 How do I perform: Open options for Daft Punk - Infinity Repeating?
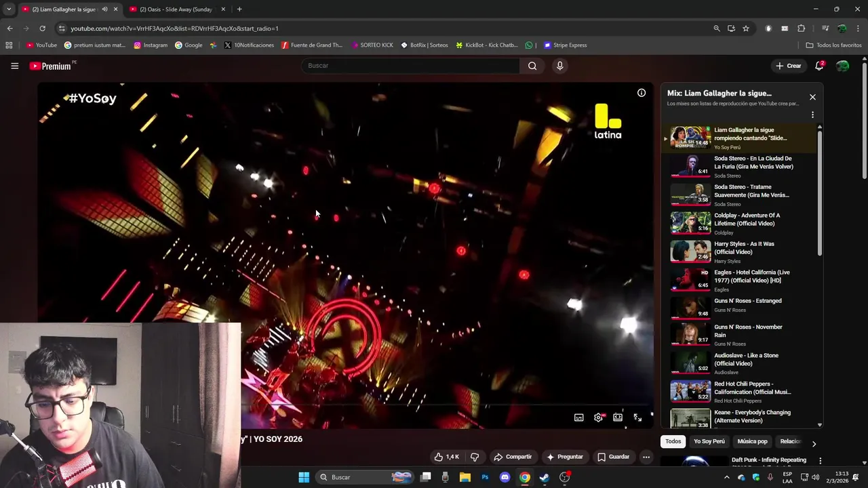coord(820,461)
